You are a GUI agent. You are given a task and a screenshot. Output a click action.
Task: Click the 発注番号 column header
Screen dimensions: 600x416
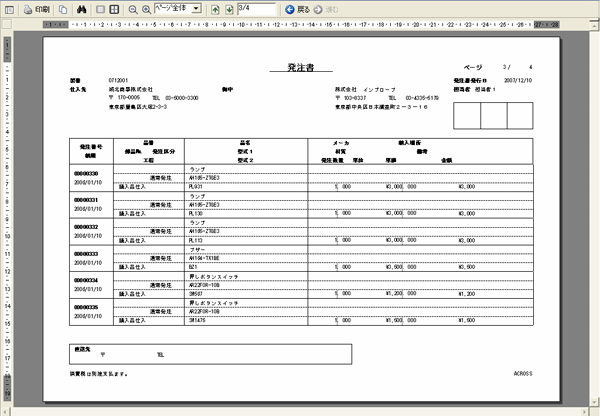(x=91, y=147)
